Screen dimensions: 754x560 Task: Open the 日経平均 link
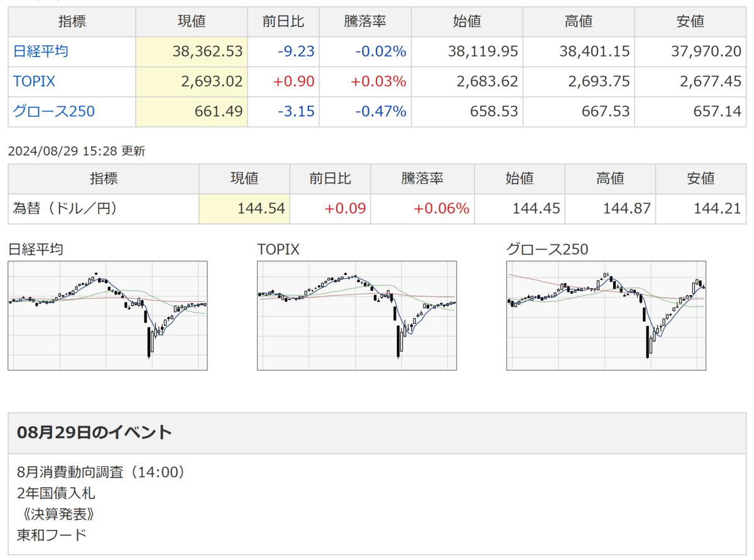pyautogui.click(x=41, y=51)
